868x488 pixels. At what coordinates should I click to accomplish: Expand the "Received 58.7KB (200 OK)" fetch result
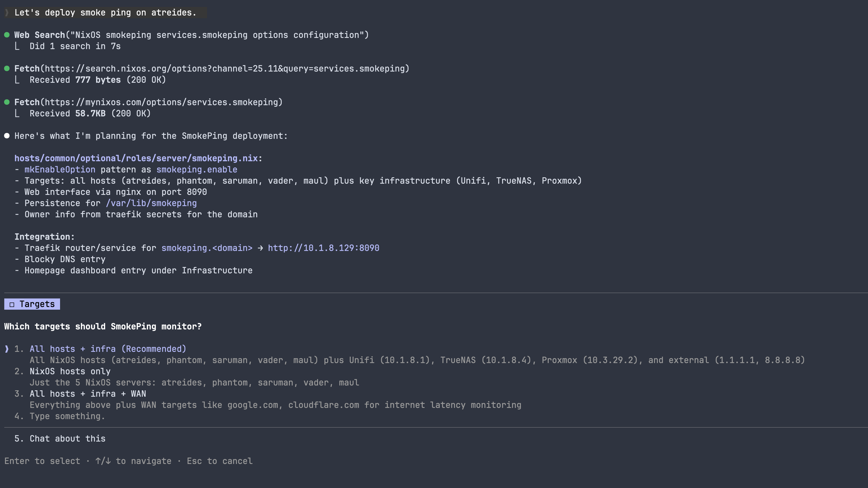pyautogui.click(x=90, y=113)
